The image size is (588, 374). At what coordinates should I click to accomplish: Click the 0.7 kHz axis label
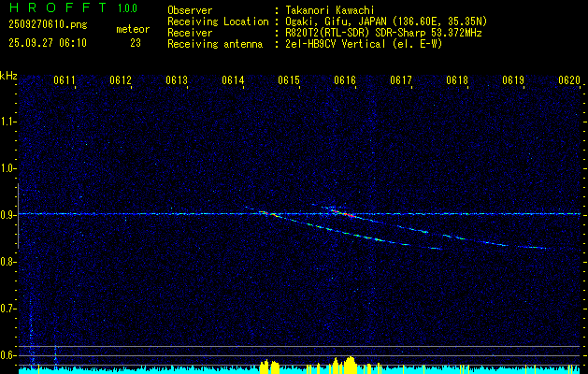(7, 309)
